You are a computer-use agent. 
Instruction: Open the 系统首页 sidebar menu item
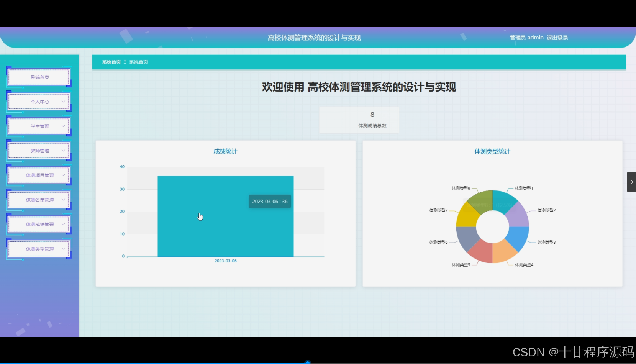click(x=39, y=77)
